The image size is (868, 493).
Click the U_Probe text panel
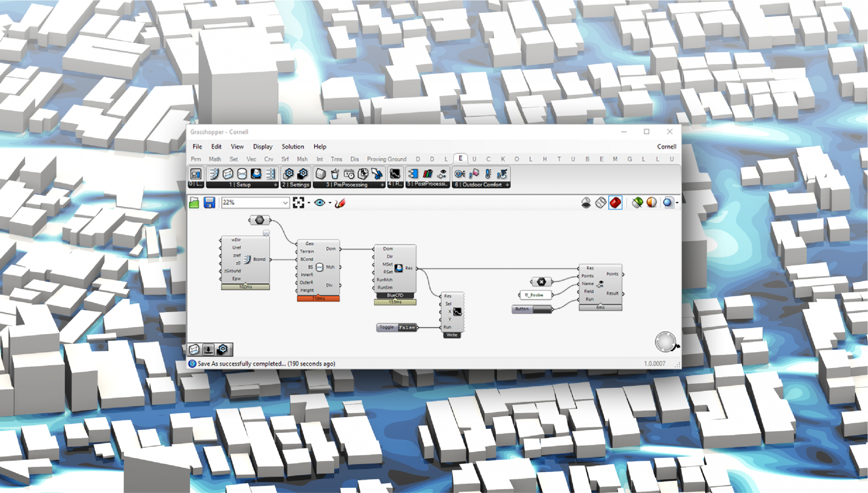(x=534, y=295)
